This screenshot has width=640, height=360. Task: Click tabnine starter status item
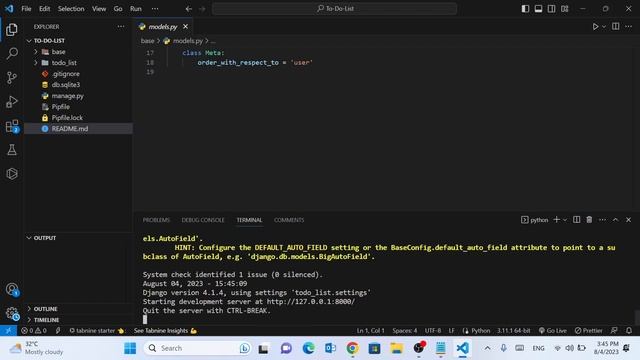[x=97, y=331]
